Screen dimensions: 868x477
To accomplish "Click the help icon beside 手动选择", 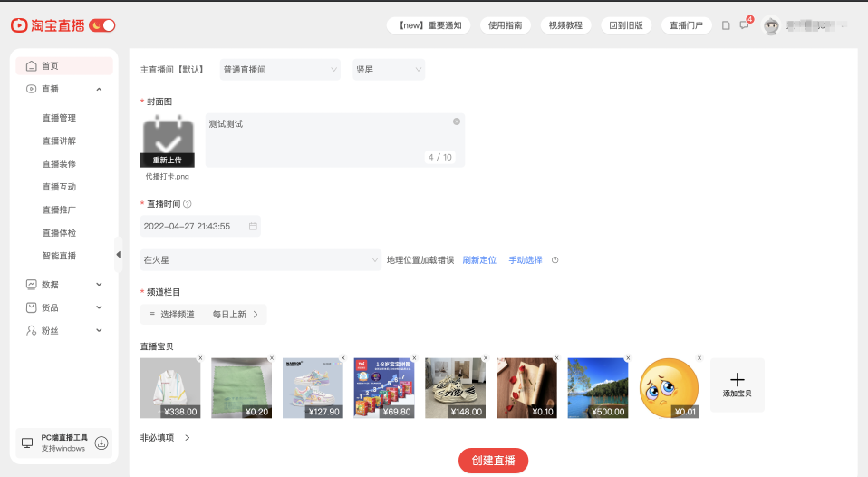I will tap(555, 260).
